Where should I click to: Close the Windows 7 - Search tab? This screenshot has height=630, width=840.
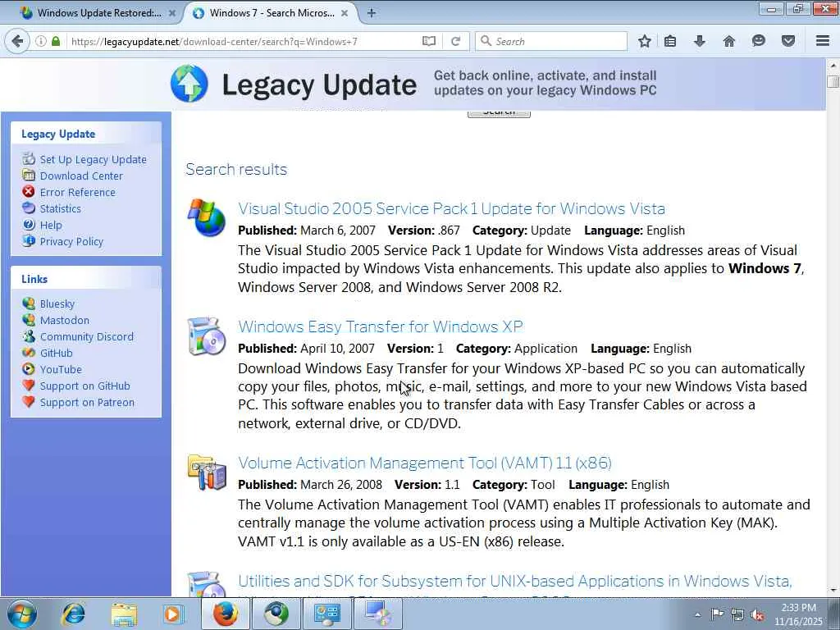(345, 13)
